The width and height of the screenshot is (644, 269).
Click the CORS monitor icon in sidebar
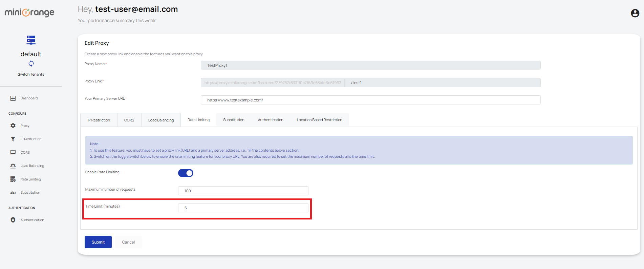point(13,152)
